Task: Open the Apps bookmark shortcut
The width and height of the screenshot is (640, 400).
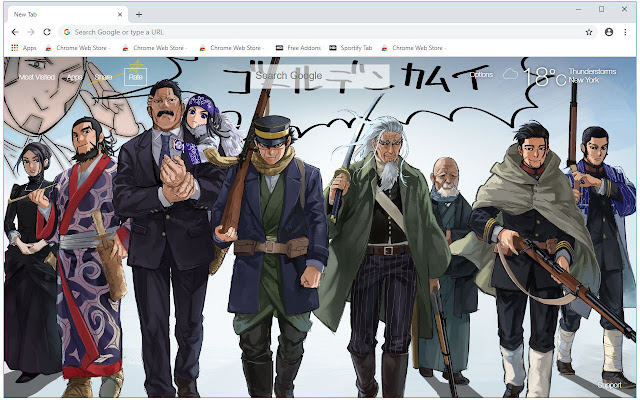Action: (24, 48)
